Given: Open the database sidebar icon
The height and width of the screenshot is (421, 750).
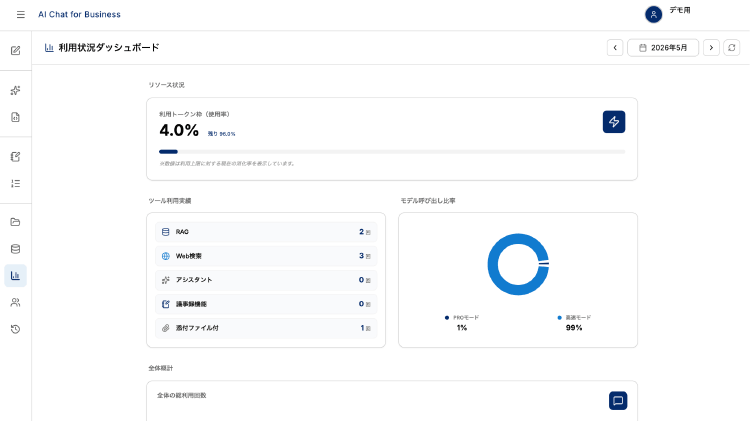Looking at the screenshot, I should click(x=15, y=249).
